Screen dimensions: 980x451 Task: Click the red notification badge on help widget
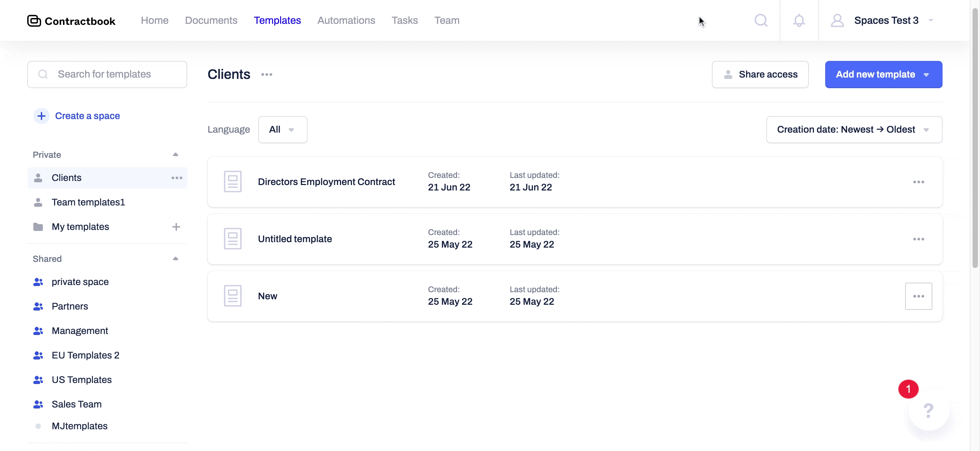coord(908,389)
